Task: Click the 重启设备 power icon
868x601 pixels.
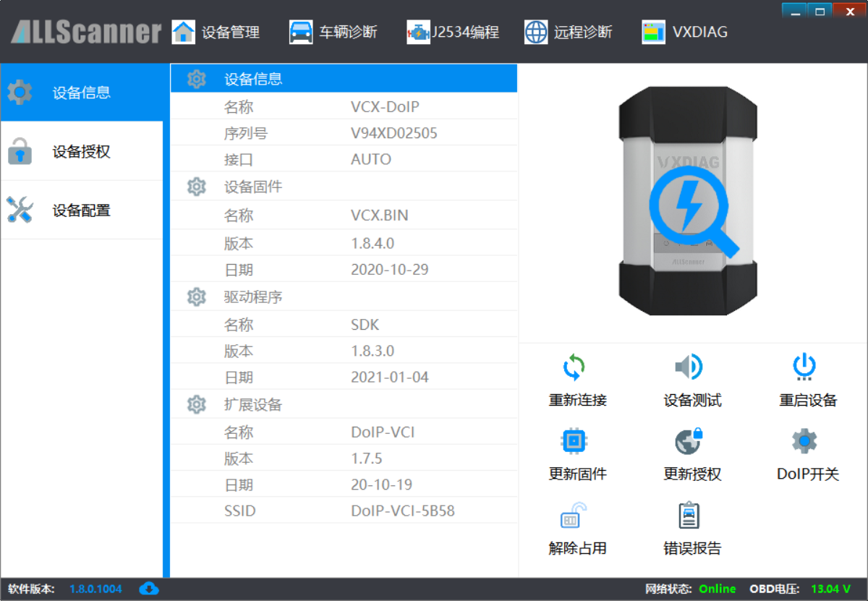Action: (x=804, y=367)
